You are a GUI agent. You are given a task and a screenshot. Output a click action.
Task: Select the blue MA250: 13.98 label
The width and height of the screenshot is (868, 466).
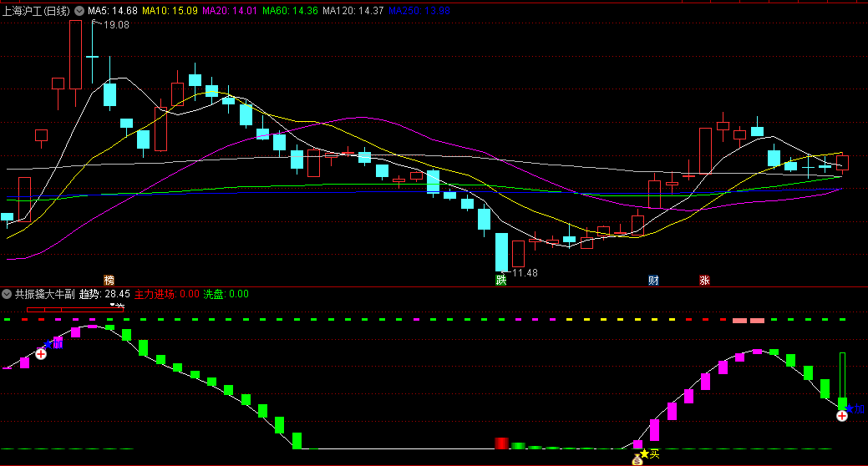click(x=419, y=11)
